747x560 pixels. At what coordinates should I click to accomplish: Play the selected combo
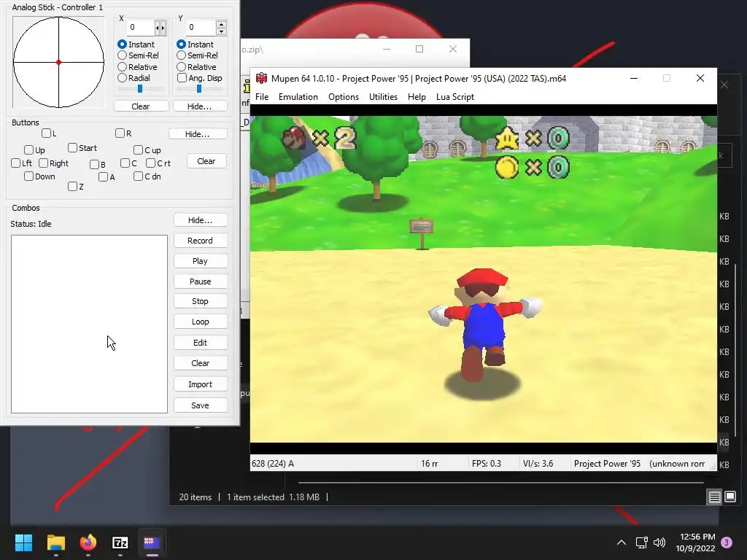(x=201, y=261)
